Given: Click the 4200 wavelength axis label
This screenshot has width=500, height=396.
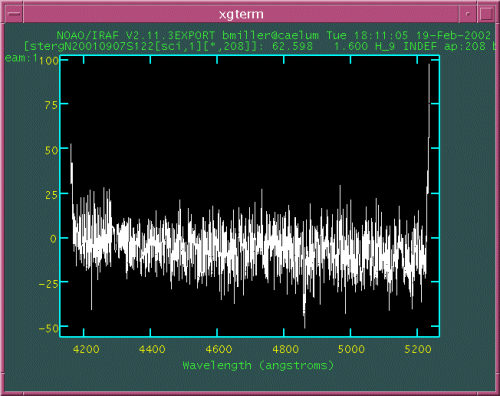Looking at the screenshot, I should (x=86, y=349).
